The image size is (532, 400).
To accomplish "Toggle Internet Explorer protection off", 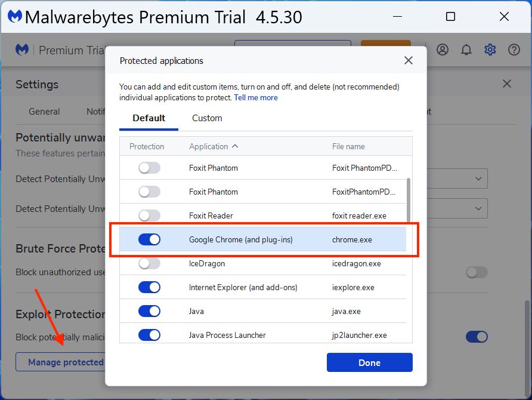I will point(149,287).
